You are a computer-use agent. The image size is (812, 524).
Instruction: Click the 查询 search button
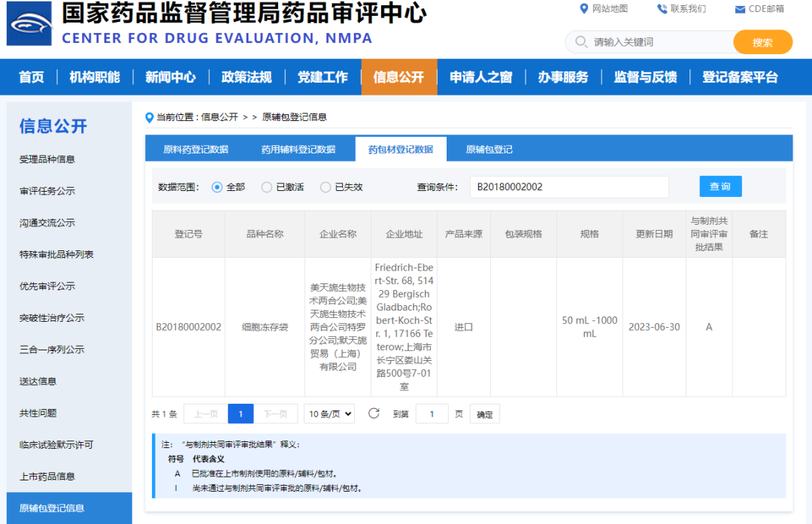(x=720, y=186)
